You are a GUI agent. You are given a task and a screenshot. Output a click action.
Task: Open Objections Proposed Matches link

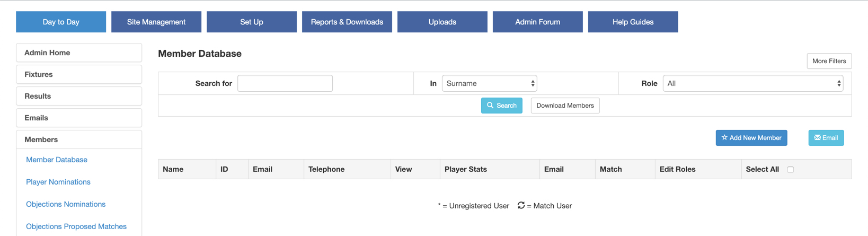(76, 226)
